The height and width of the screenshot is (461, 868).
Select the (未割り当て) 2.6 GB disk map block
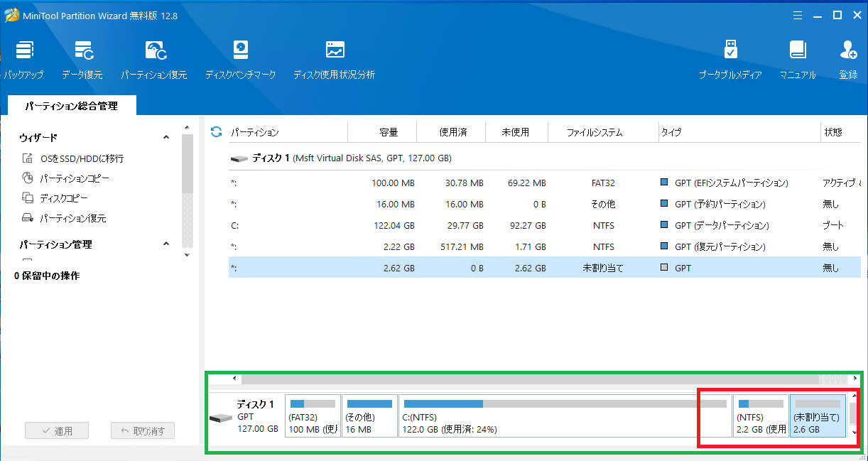click(818, 416)
